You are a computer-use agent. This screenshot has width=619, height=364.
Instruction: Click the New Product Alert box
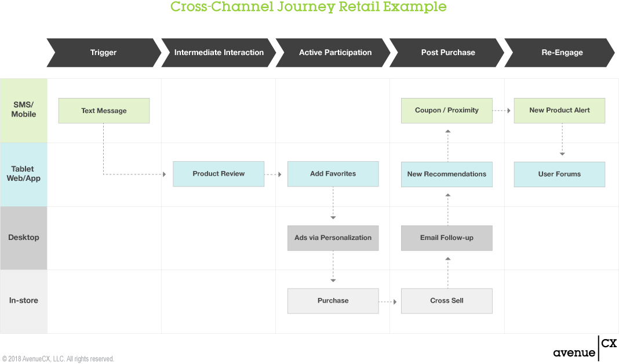pyautogui.click(x=559, y=111)
